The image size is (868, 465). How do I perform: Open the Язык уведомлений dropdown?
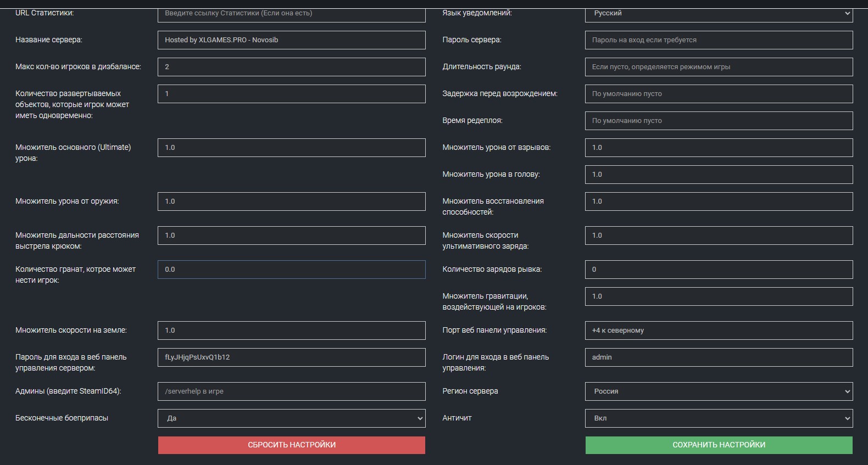pyautogui.click(x=719, y=13)
